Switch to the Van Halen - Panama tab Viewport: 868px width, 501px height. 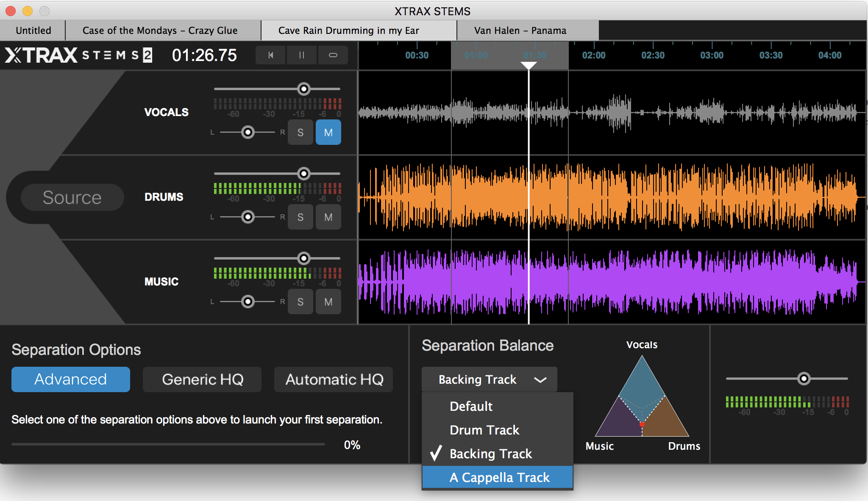click(x=520, y=30)
